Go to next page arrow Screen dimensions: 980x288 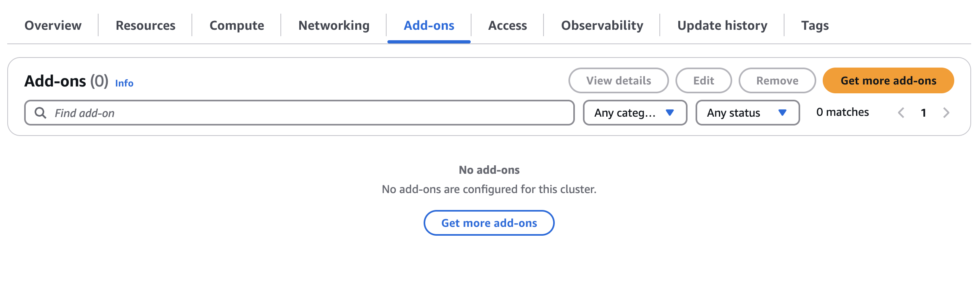[946, 113]
